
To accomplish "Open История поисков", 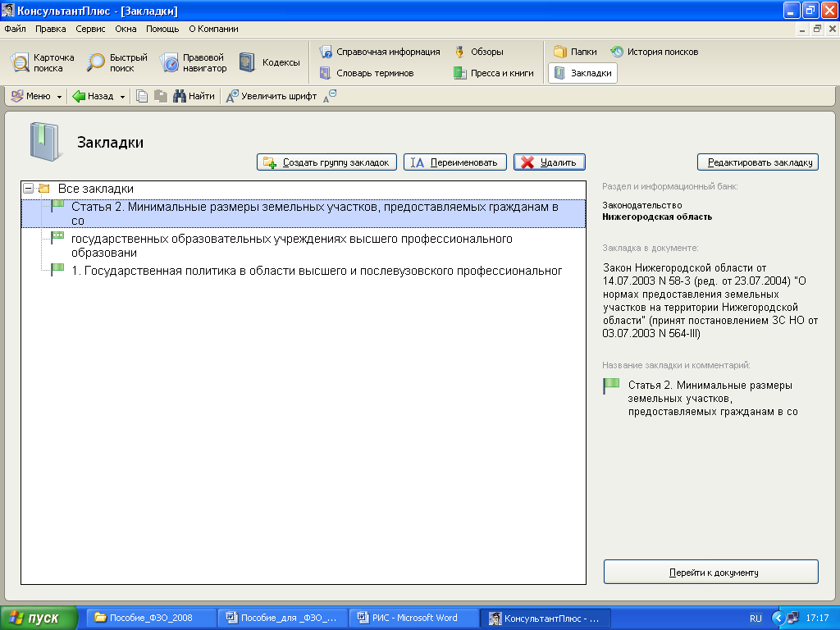I will [654, 52].
